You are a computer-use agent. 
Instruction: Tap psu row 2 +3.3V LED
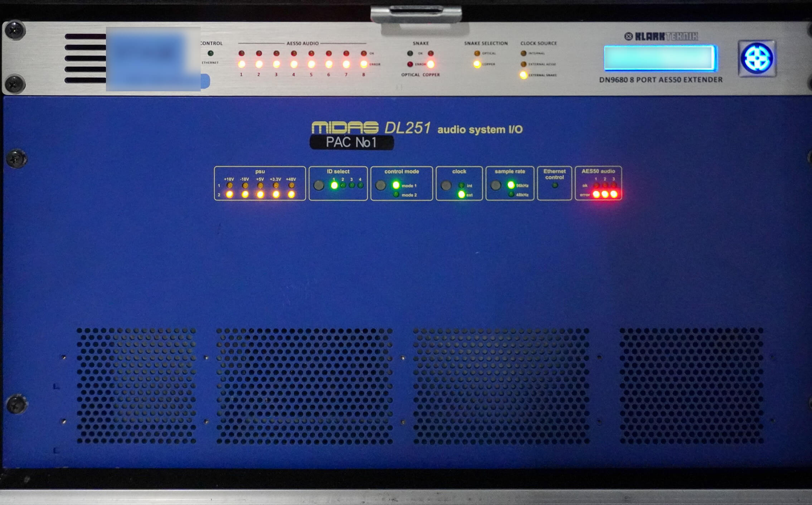(276, 194)
